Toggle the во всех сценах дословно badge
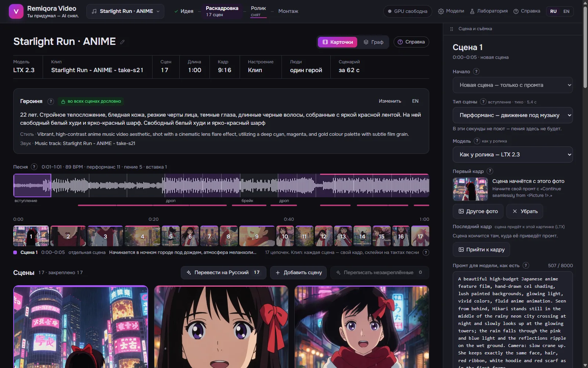The width and height of the screenshot is (588, 368). pyautogui.click(x=91, y=101)
